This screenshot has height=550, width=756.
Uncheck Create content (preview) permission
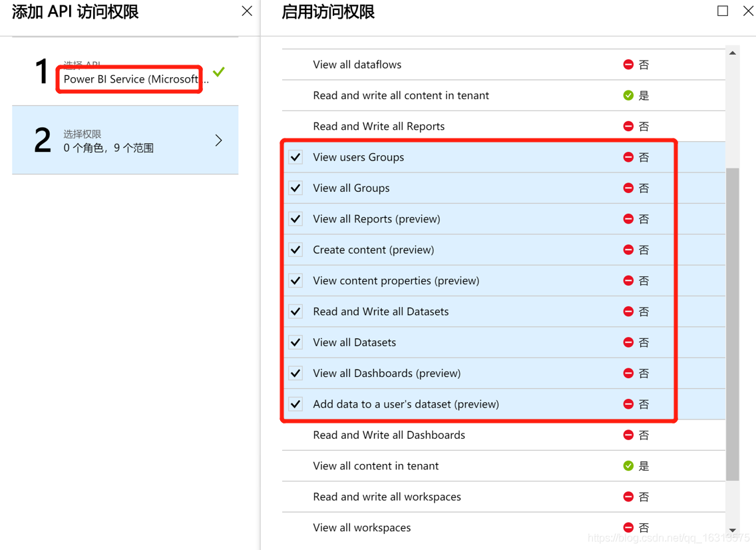click(x=296, y=250)
